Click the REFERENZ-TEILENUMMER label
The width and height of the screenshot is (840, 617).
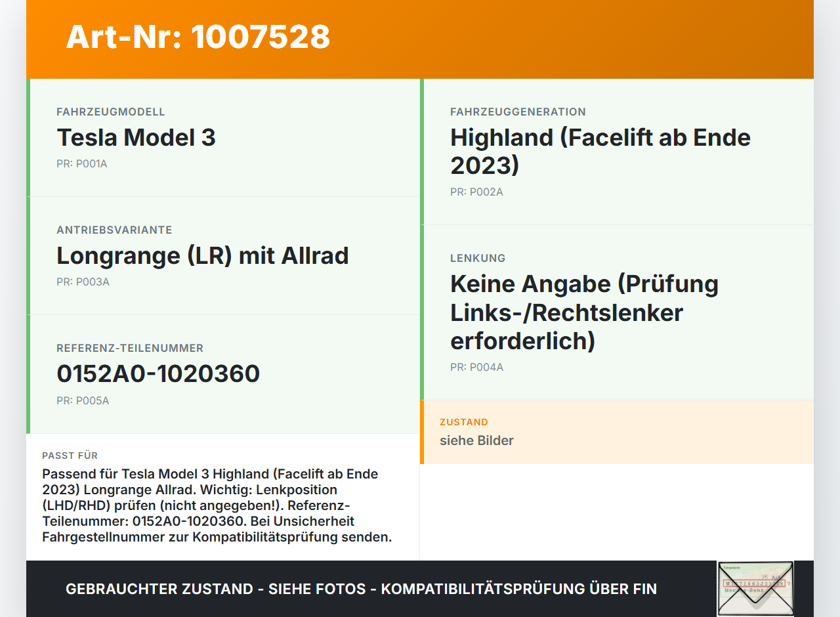130,348
